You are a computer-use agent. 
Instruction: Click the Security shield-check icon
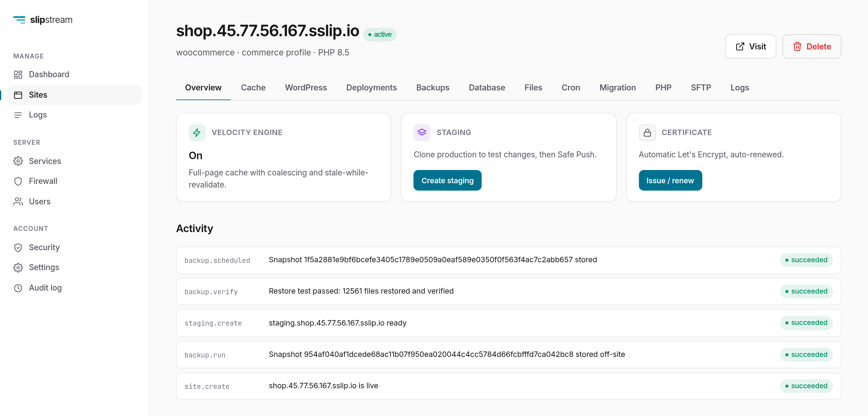tap(18, 247)
